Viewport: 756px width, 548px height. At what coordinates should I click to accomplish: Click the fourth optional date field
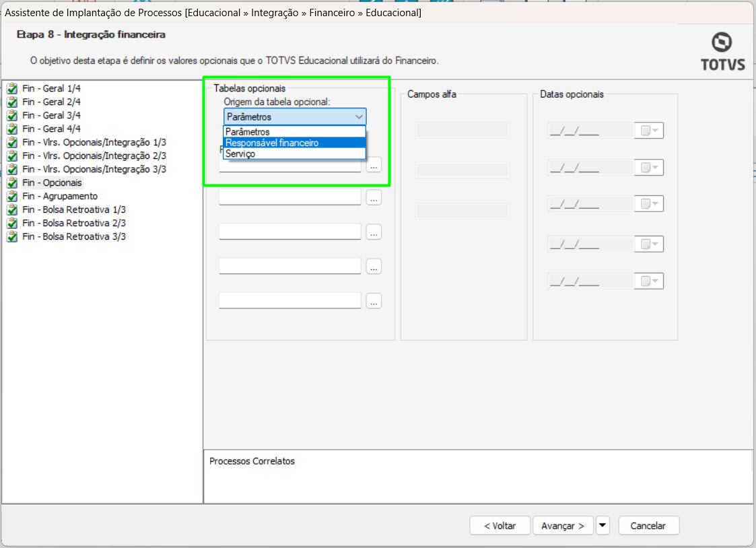[x=591, y=244]
